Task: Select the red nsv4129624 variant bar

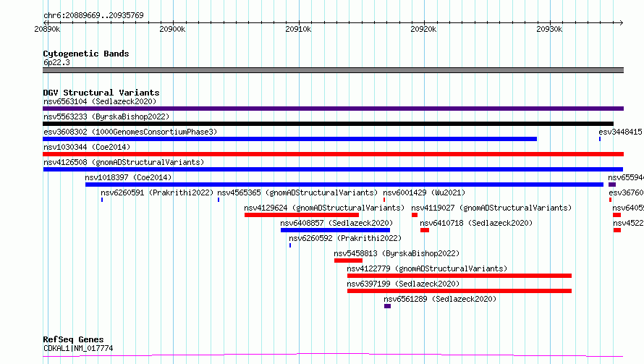Action: coord(302,215)
